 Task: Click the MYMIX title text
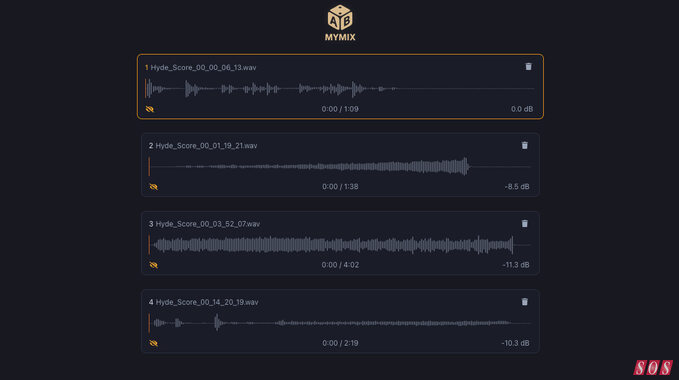point(340,37)
